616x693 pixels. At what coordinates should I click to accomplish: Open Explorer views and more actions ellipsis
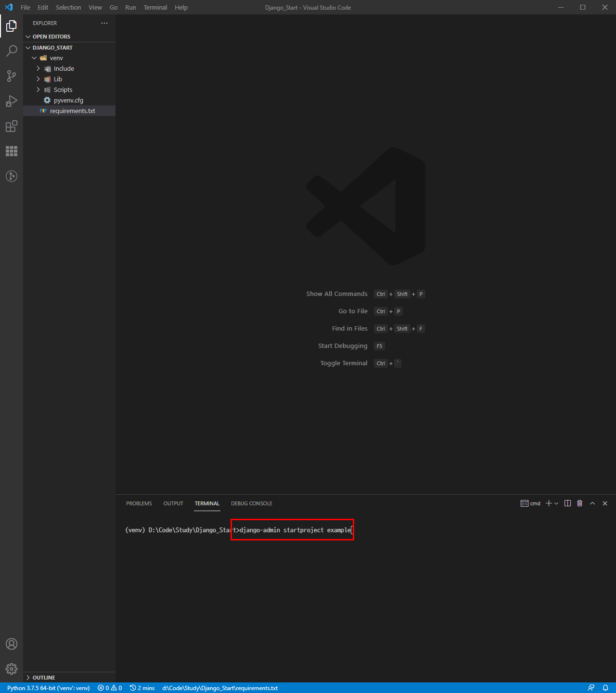104,23
